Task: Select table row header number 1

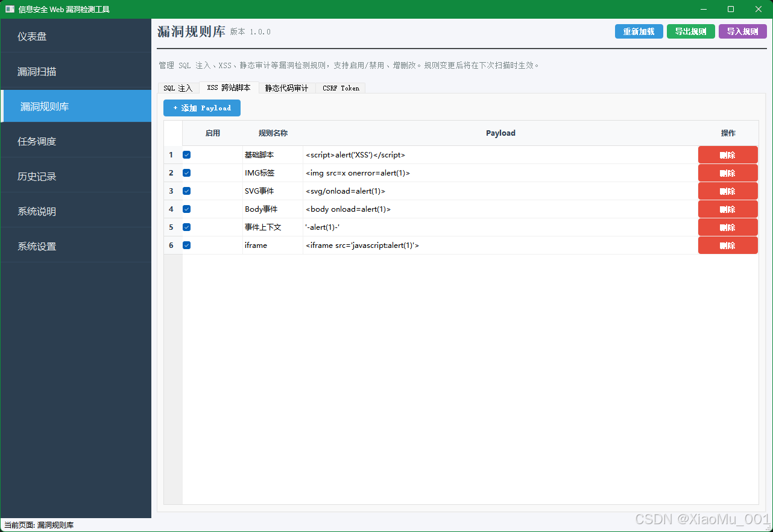Action: [x=173, y=155]
